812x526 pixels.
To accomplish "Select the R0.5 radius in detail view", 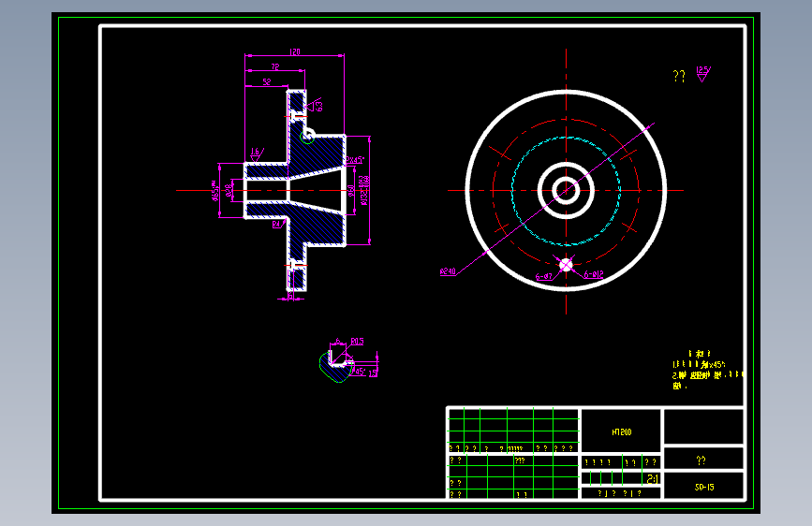I will coord(358,342).
